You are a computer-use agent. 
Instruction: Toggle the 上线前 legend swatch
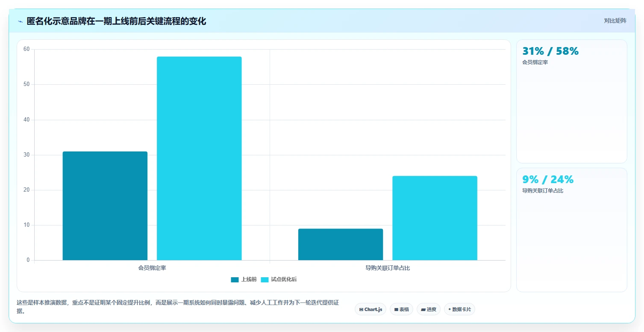[235, 280]
